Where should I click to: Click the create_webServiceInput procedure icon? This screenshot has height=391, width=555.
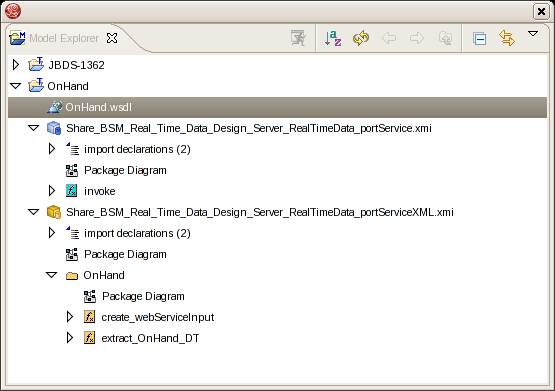click(x=90, y=317)
